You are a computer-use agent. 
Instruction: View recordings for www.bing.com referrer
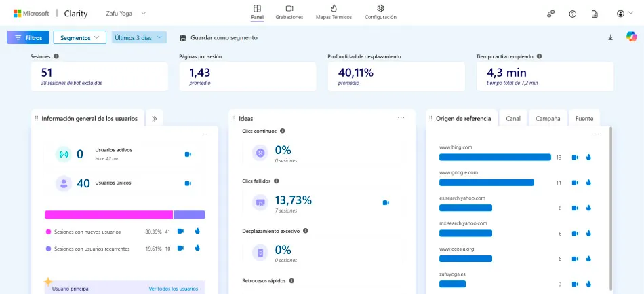[575, 157]
